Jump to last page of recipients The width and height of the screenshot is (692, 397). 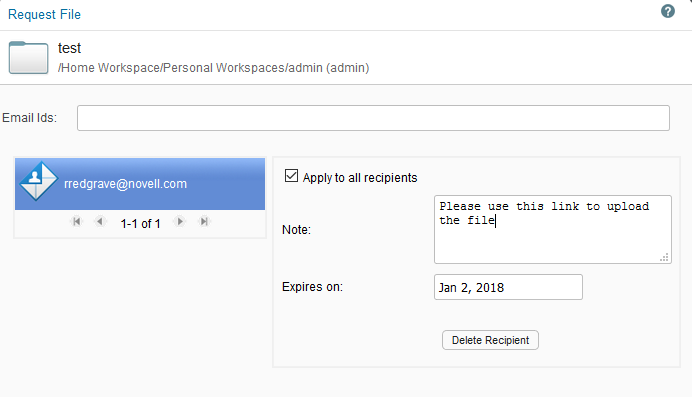(x=203, y=221)
